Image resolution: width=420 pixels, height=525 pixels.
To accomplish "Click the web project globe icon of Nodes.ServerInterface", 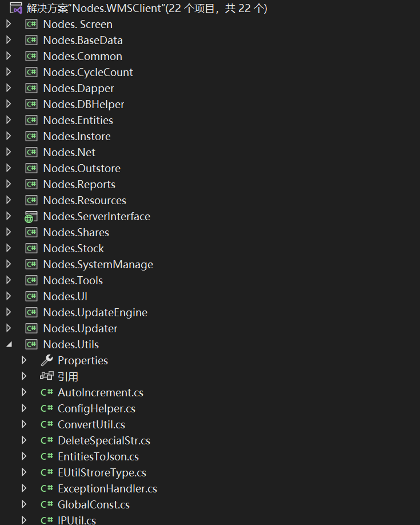I will pos(31,217).
